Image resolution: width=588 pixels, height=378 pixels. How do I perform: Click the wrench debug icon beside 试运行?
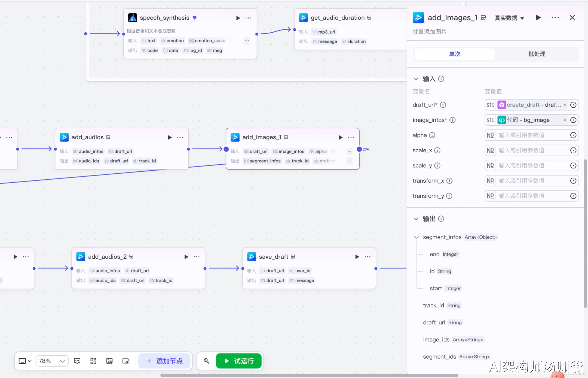[206, 361]
